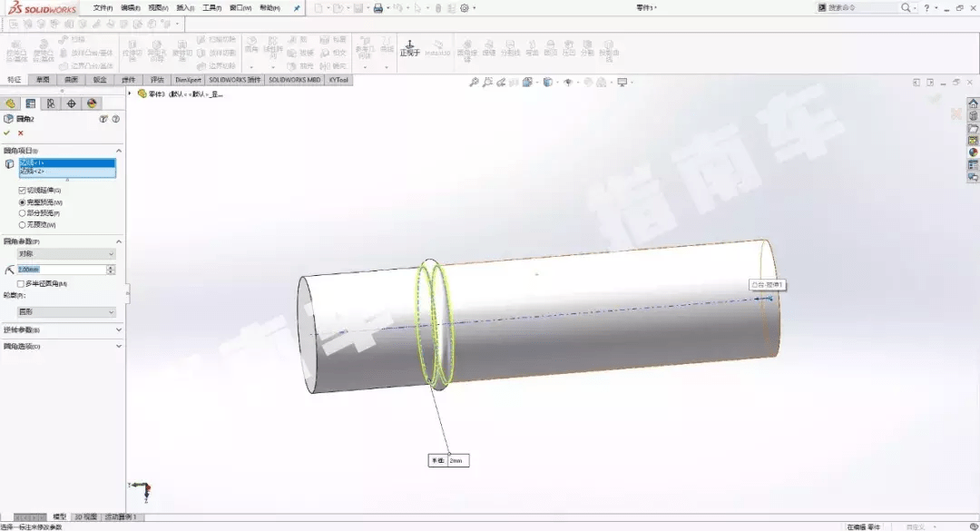
Task: Select the no preview (无预览) radio button
Action: 23,224
